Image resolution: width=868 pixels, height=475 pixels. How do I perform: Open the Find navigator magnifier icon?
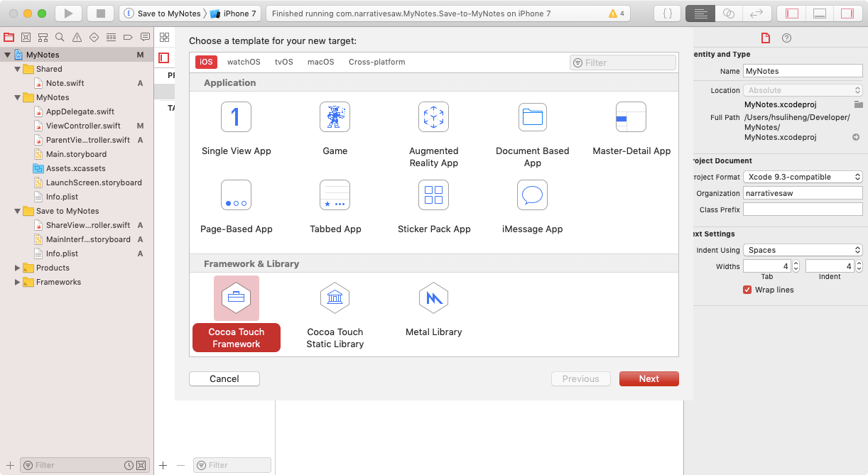[60, 37]
